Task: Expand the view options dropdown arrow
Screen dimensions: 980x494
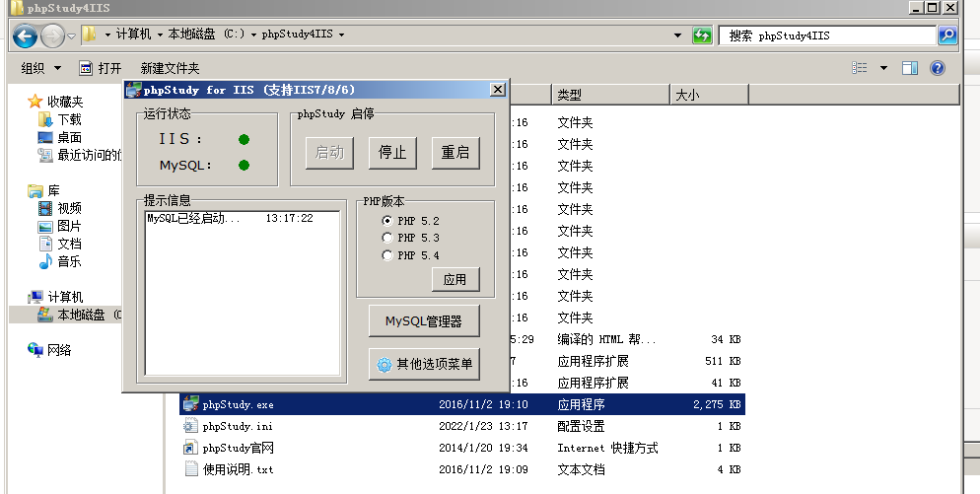Action: [x=883, y=68]
